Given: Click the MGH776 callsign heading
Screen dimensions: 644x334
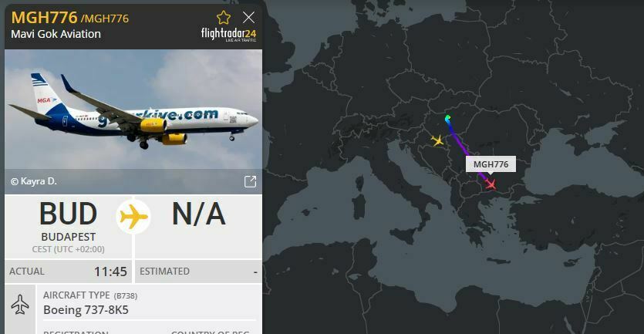Looking at the screenshot, I should pyautogui.click(x=45, y=18).
